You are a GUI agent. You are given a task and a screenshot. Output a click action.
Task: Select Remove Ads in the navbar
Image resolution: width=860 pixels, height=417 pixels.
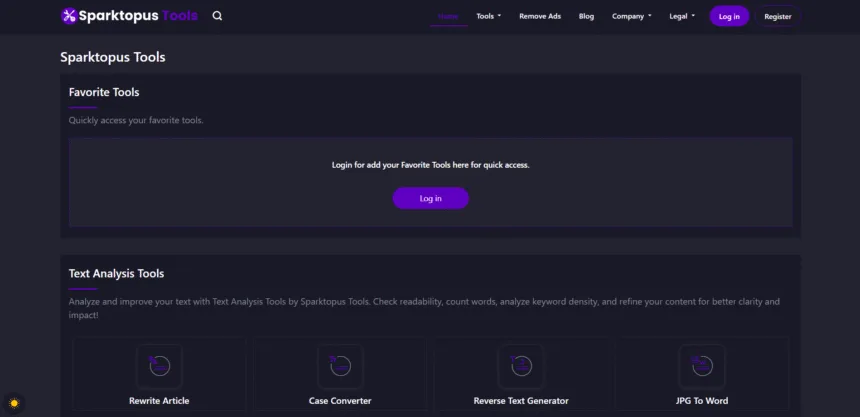[x=540, y=16]
